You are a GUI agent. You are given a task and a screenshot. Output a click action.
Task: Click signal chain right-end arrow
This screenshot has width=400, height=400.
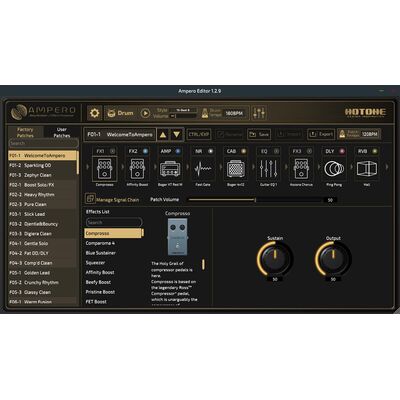coord(387,167)
